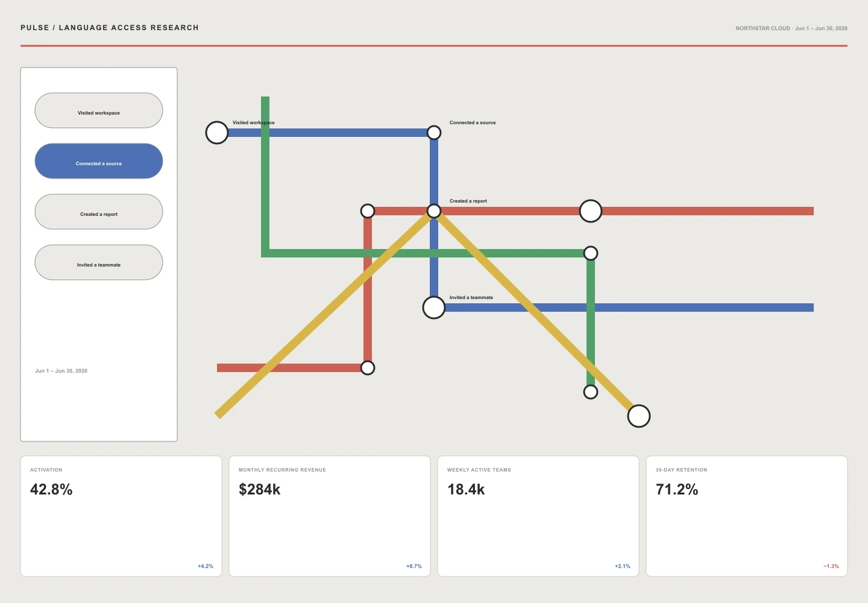The image size is (868, 603).
Task: Open the Monthly Recurring Revenue card
Action: (x=330, y=516)
